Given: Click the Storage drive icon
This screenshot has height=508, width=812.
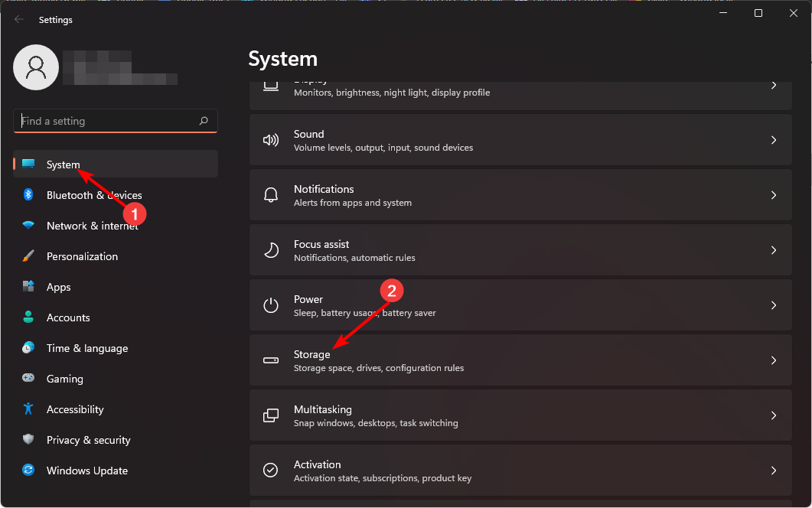Looking at the screenshot, I should point(271,360).
